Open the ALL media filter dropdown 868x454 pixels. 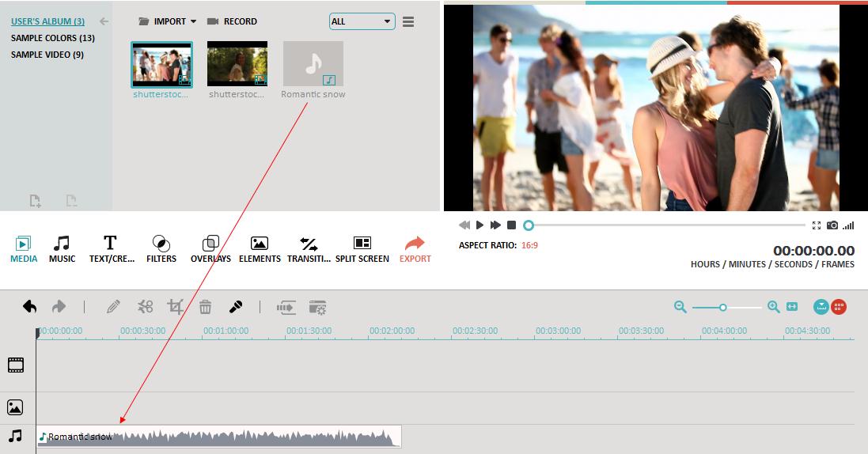pos(362,21)
